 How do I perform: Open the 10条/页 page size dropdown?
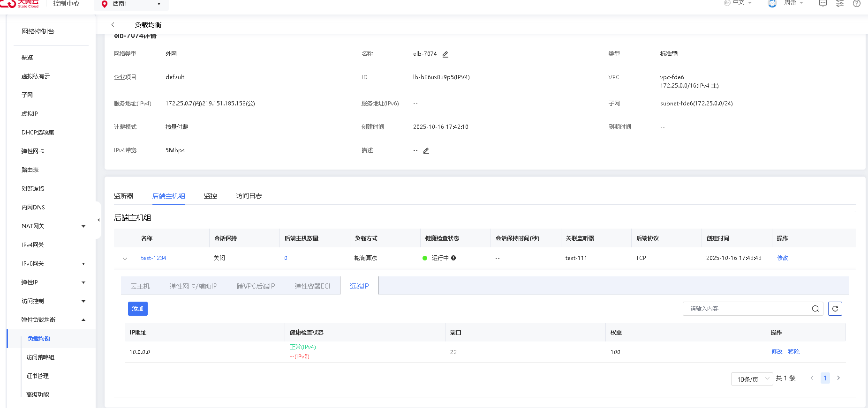click(752, 379)
